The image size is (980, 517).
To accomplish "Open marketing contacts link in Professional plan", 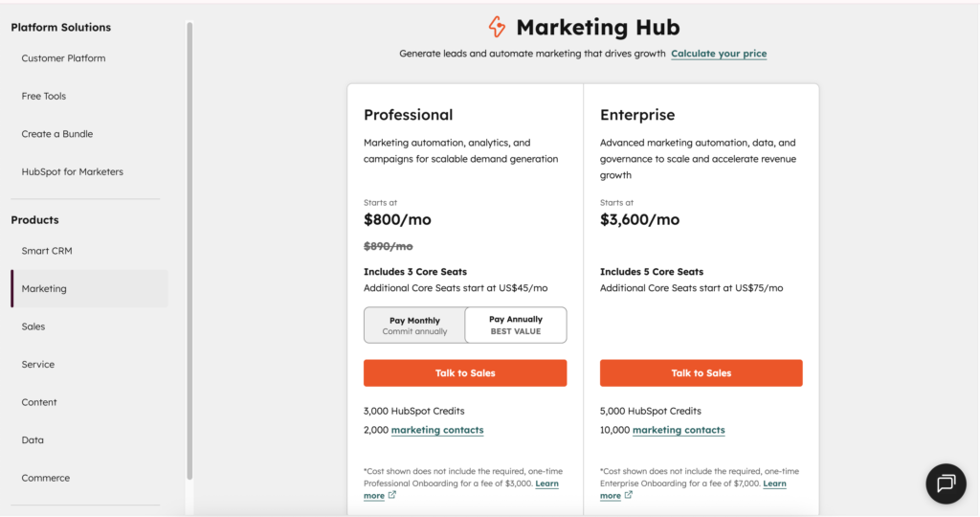I will tap(437, 430).
